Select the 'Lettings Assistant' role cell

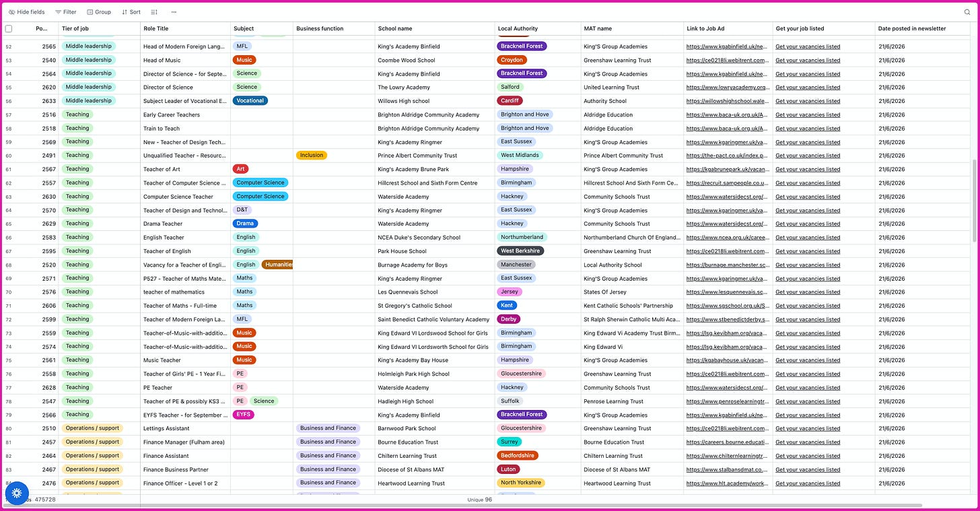185,428
